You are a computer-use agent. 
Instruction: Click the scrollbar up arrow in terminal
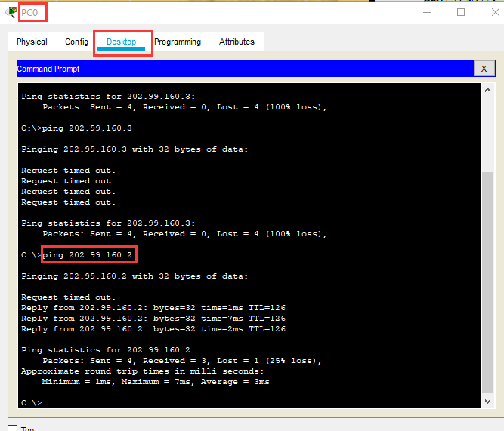pos(488,91)
